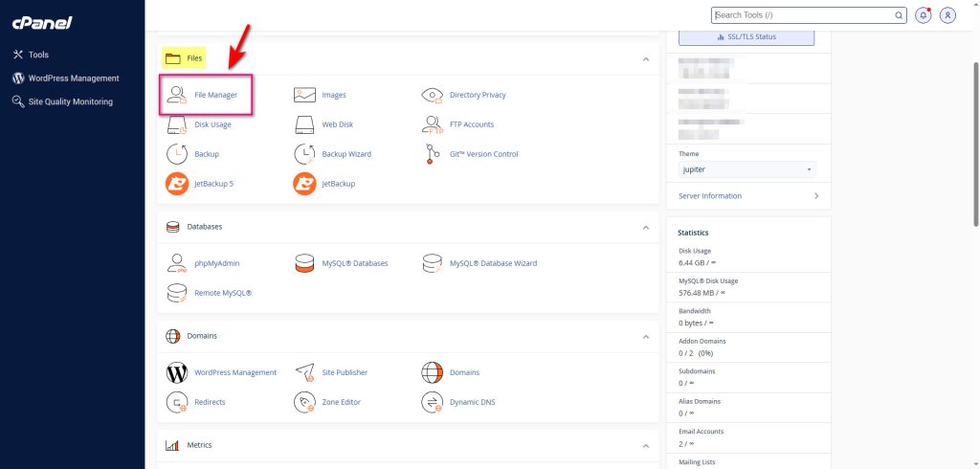This screenshot has width=980, height=469.
Task: Collapse the Domains section chevron
Action: [x=646, y=337]
